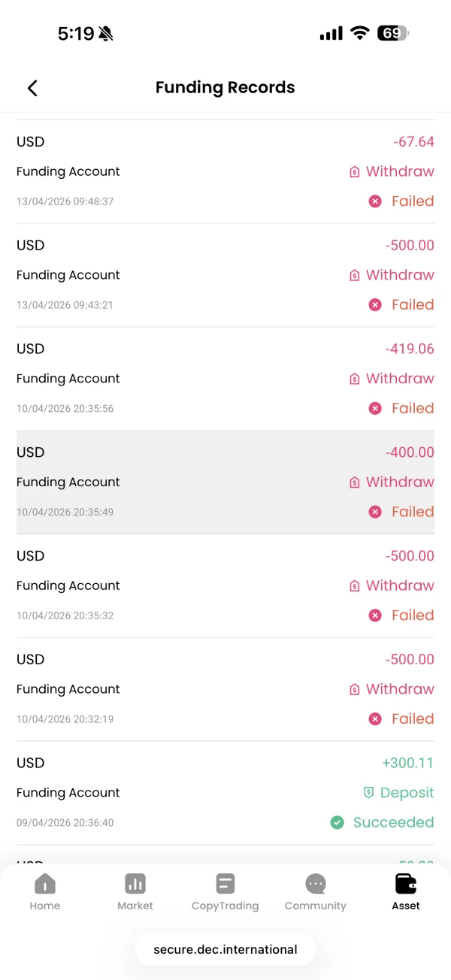Open the +300.11 deposit record
This screenshot has height=980, width=451.
pyautogui.click(x=225, y=793)
